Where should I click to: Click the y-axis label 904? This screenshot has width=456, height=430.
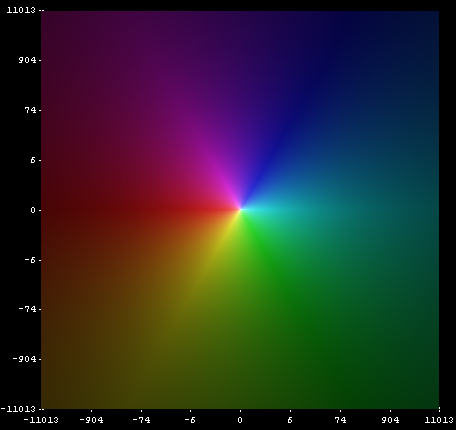click(x=27, y=60)
